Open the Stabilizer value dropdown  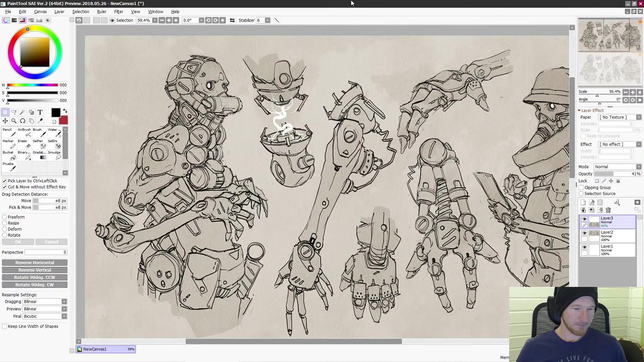pyautogui.click(x=267, y=20)
